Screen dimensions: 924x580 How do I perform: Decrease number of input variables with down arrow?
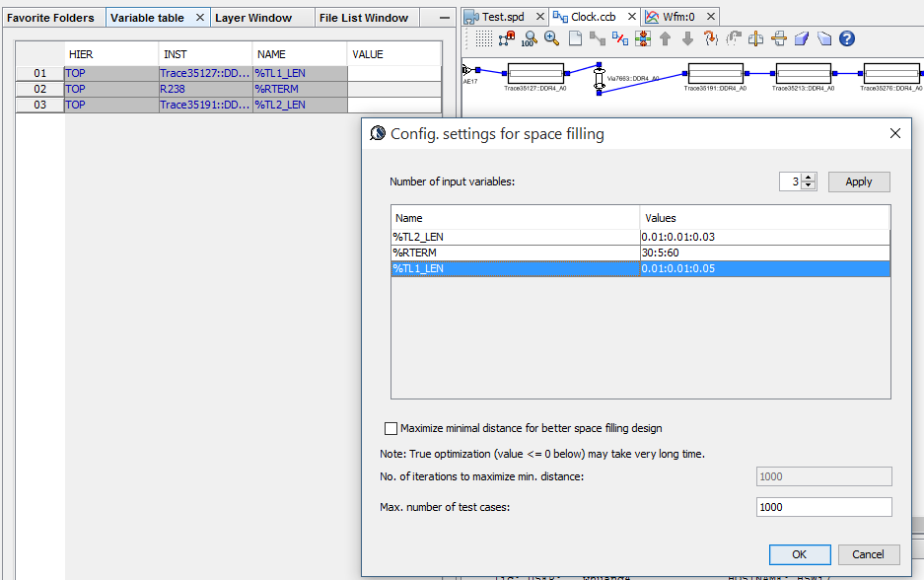click(x=809, y=186)
